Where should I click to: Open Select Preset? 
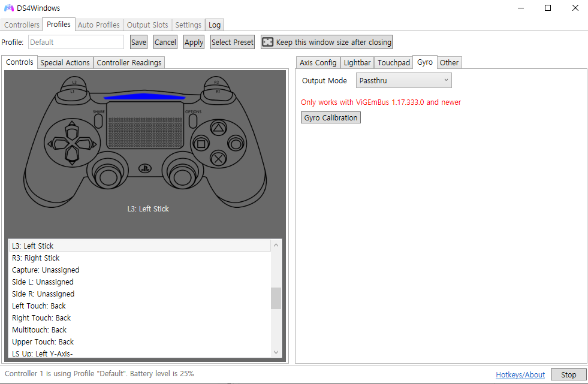tap(233, 43)
